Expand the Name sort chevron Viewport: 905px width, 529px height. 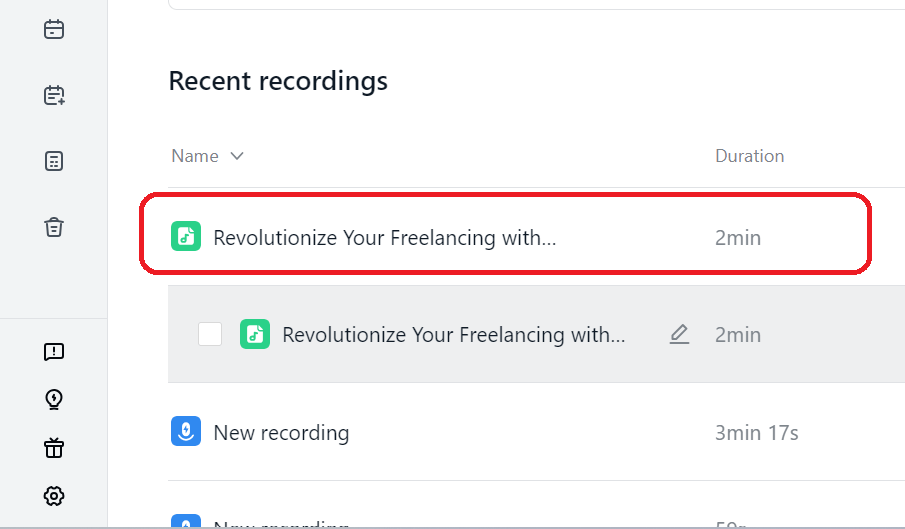click(237, 156)
